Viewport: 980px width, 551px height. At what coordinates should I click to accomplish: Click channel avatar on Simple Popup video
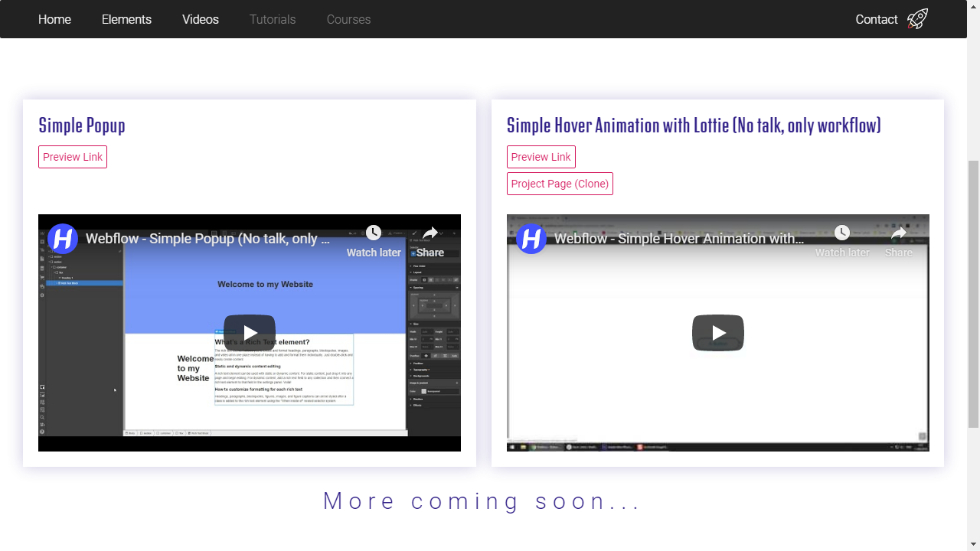point(63,239)
